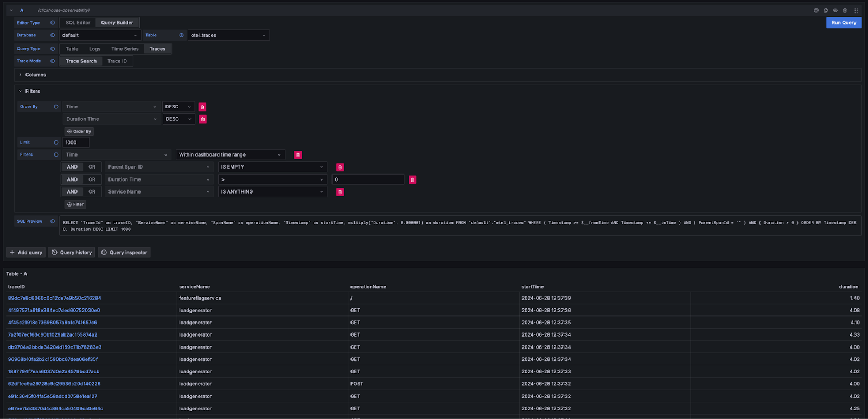The image size is (868, 419).
Task: Click the info icon beside SQL Preview
Action: pos(53,221)
